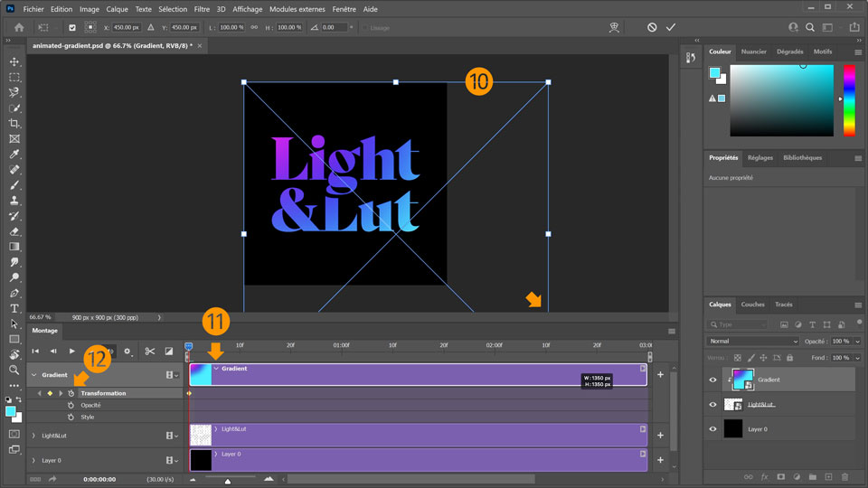
Task: Select the Type tool in the toolbar
Action: pos(14,308)
